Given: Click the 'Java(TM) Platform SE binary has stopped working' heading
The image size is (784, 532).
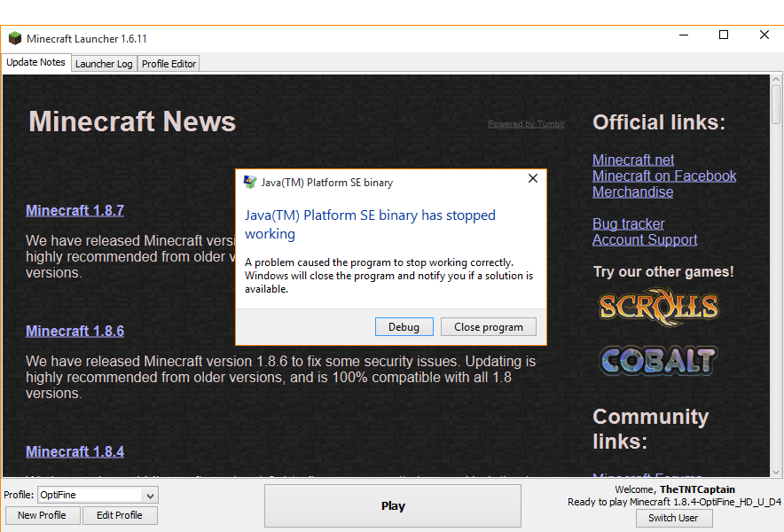Looking at the screenshot, I should tap(370, 224).
